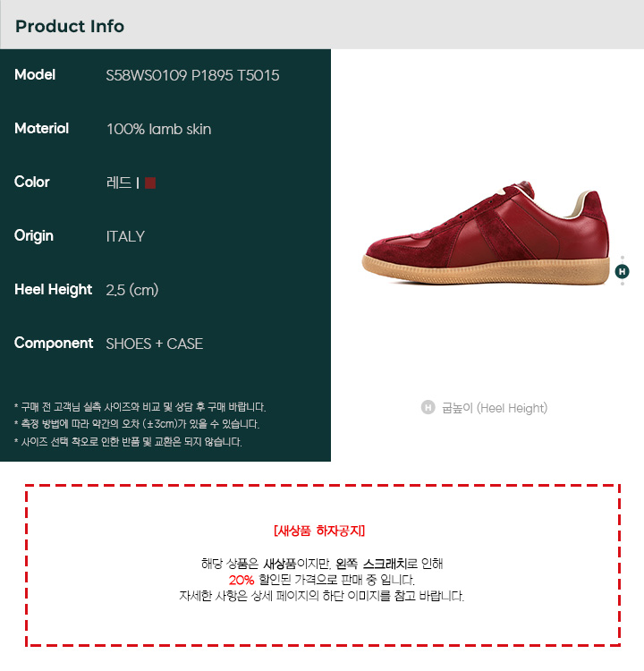Click the Heel Height field label
Image resolution: width=644 pixels, height=671 pixels.
point(54,290)
